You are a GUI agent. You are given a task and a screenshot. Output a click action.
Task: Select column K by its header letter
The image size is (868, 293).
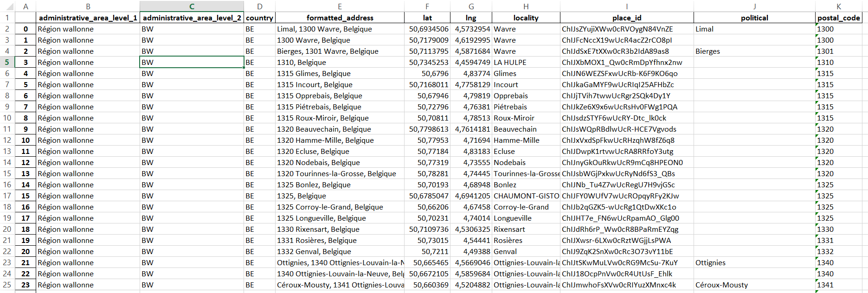pyautogui.click(x=838, y=6)
